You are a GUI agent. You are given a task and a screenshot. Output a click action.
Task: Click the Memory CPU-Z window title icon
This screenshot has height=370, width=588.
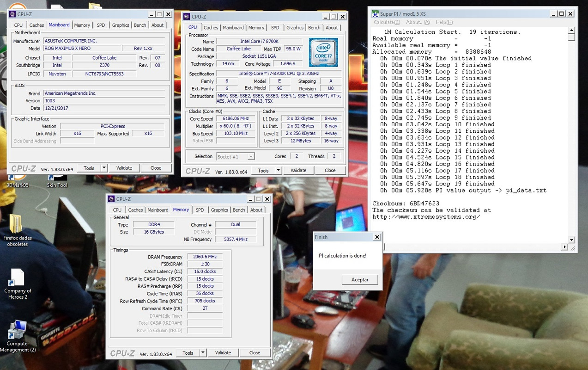click(x=111, y=199)
